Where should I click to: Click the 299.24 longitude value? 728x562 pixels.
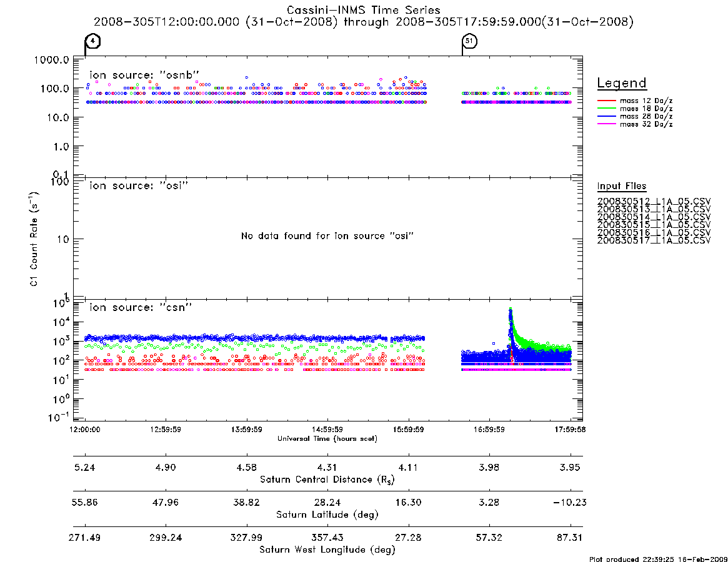pyautogui.click(x=166, y=538)
